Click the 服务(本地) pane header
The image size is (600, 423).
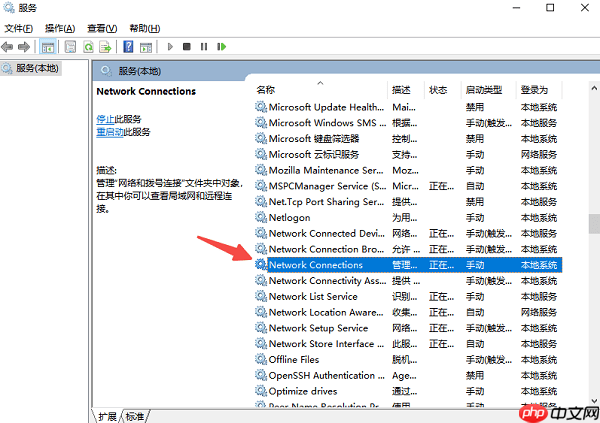click(140, 71)
